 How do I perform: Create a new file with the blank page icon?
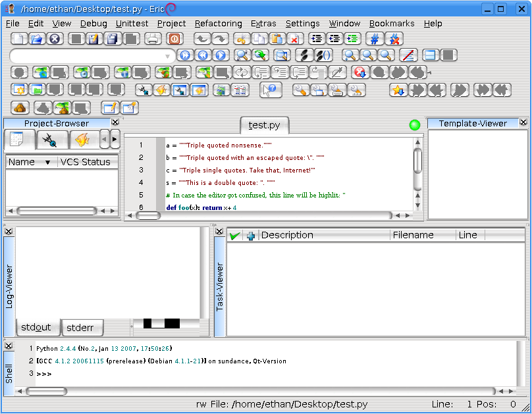pyautogui.click(x=19, y=39)
